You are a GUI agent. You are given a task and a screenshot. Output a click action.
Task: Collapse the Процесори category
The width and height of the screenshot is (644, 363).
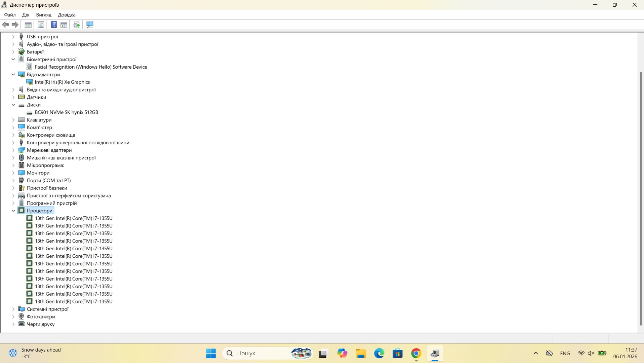coord(13,211)
